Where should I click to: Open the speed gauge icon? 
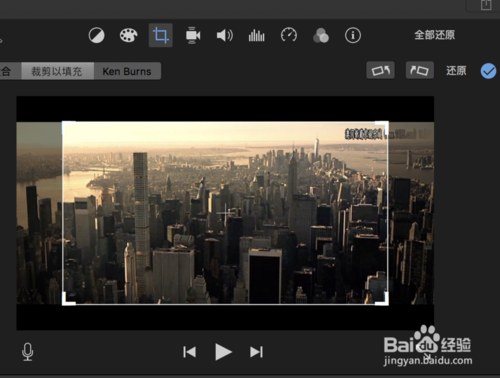tap(289, 35)
